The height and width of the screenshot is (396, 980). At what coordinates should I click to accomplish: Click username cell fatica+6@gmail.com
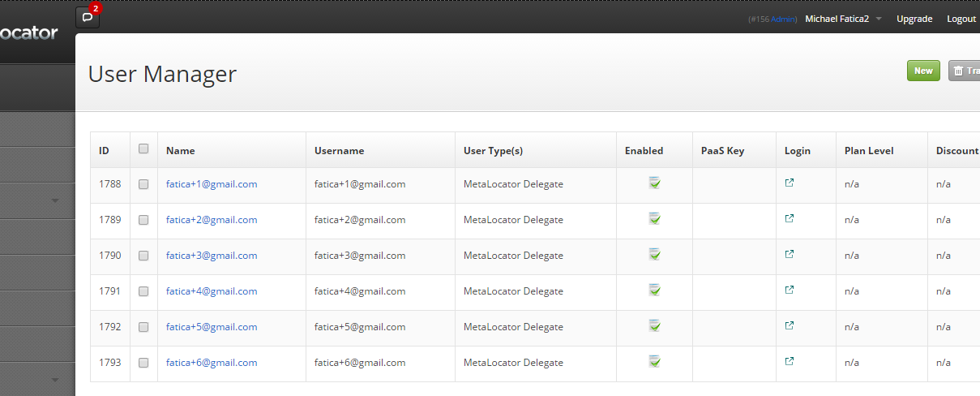[360, 363]
